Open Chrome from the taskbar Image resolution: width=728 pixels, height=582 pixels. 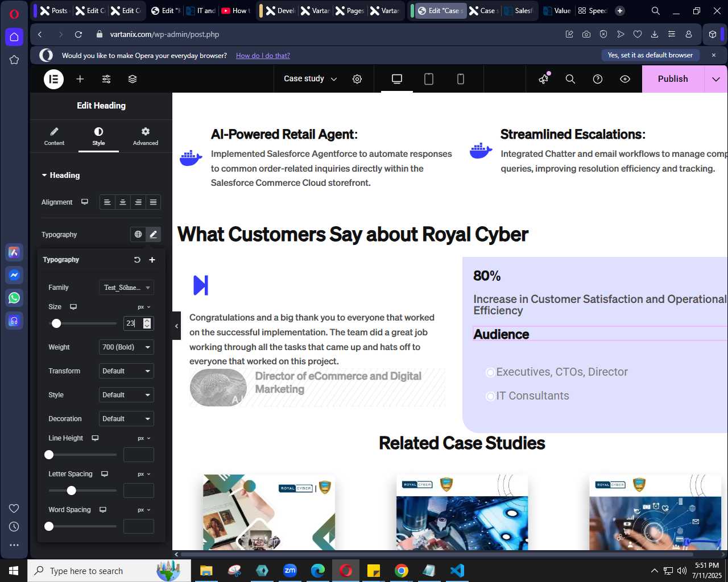[x=402, y=571]
